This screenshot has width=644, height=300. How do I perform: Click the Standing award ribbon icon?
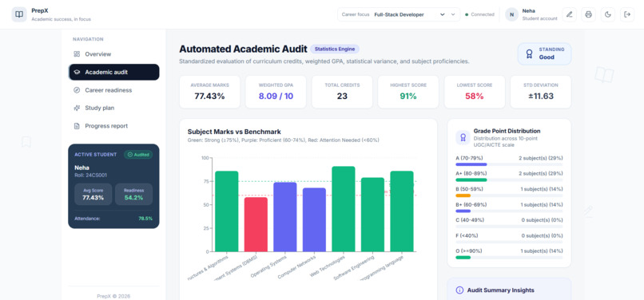[530, 53]
